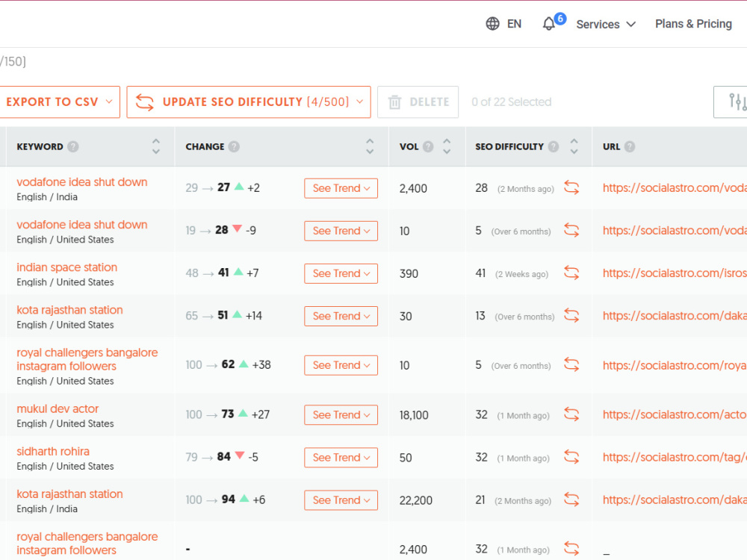This screenshot has width=747, height=560.
Task: Click help icon next to KEYWORD header
Action: pyautogui.click(x=73, y=146)
